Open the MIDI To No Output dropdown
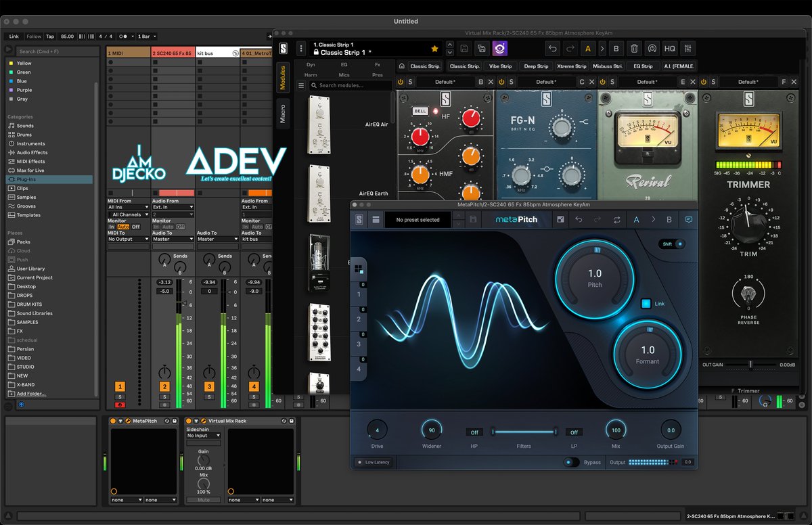 click(x=128, y=239)
